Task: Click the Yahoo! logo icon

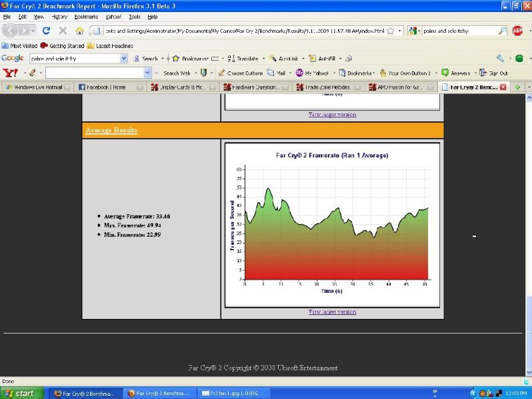Action: 11,73
